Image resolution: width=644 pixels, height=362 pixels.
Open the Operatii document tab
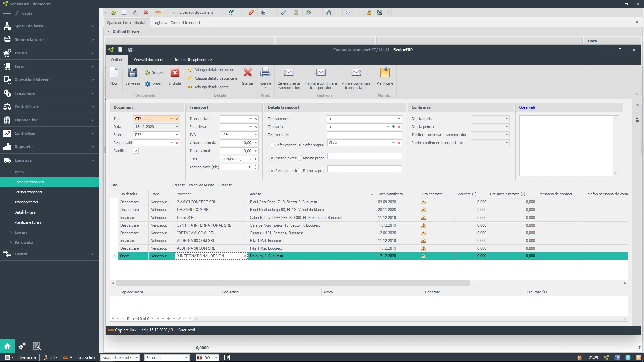point(148,60)
